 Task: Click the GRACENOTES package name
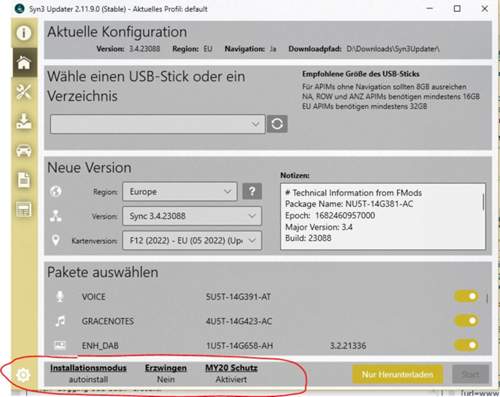[108, 321]
